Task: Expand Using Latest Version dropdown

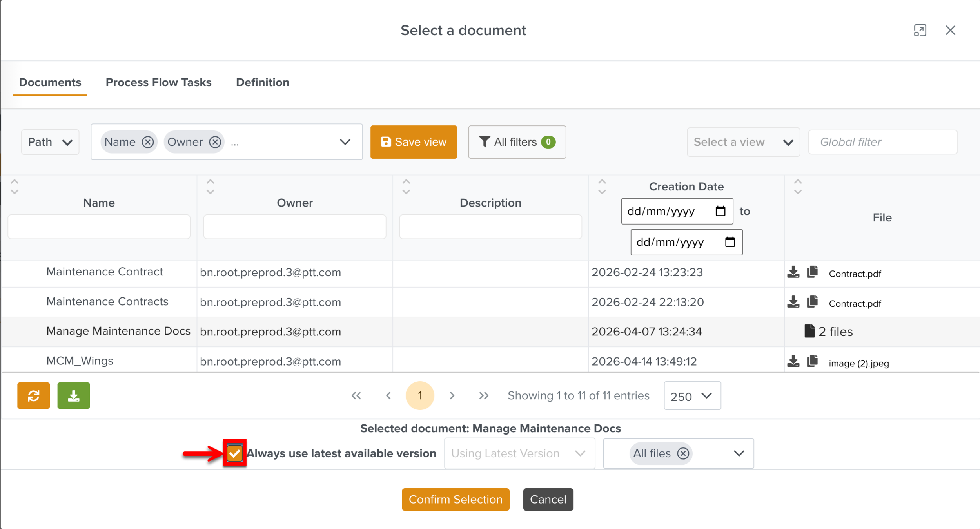Action: [519, 453]
